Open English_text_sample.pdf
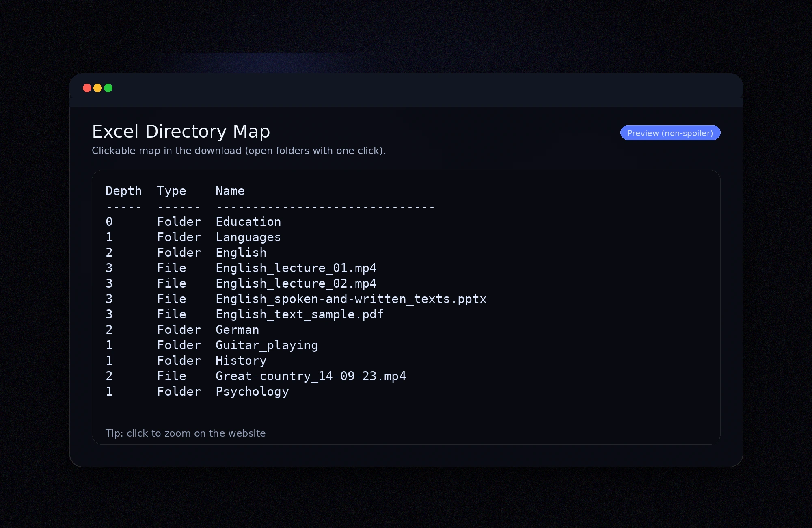The image size is (812, 528). pyautogui.click(x=299, y=314)
